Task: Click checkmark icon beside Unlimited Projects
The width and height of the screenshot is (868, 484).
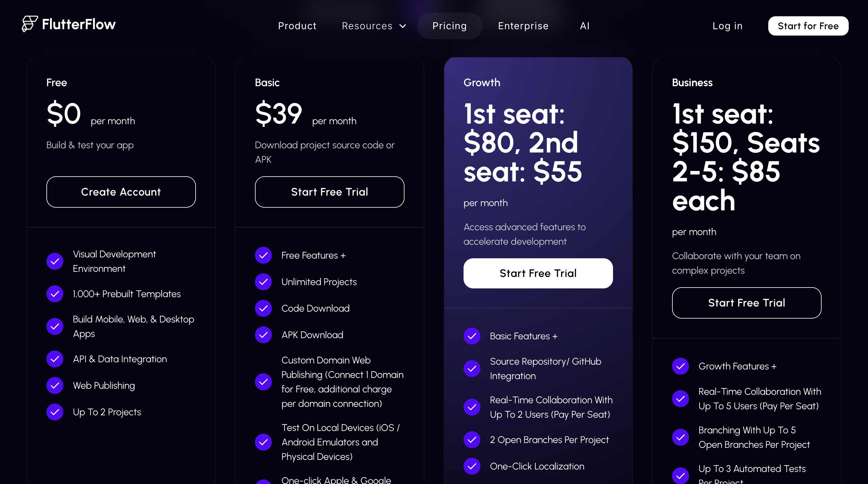Action: coord(263,282)
